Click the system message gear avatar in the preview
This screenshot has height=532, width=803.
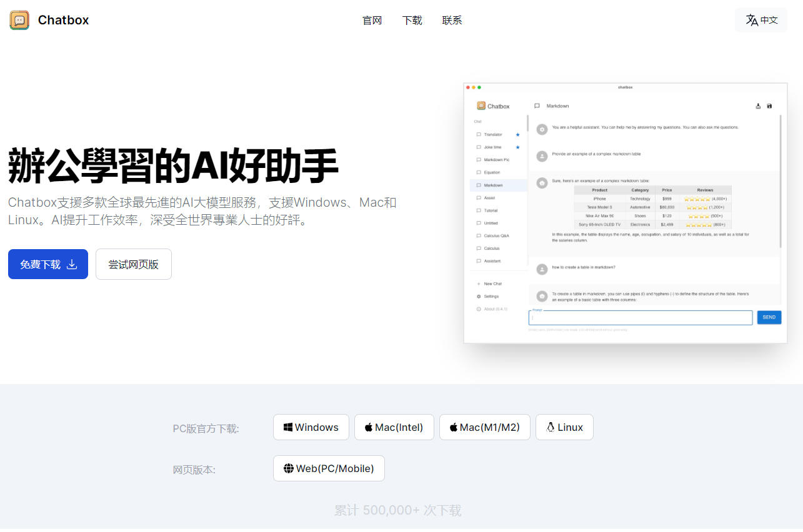542,129
